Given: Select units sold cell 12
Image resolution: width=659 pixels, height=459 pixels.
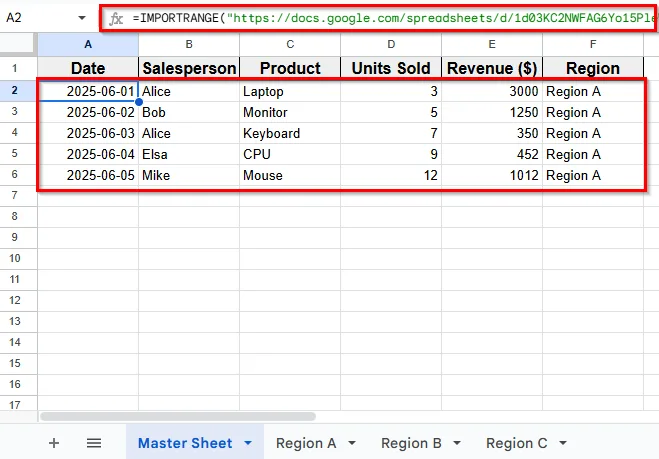Looking at the screenshot, I should [x=391, y=175].
